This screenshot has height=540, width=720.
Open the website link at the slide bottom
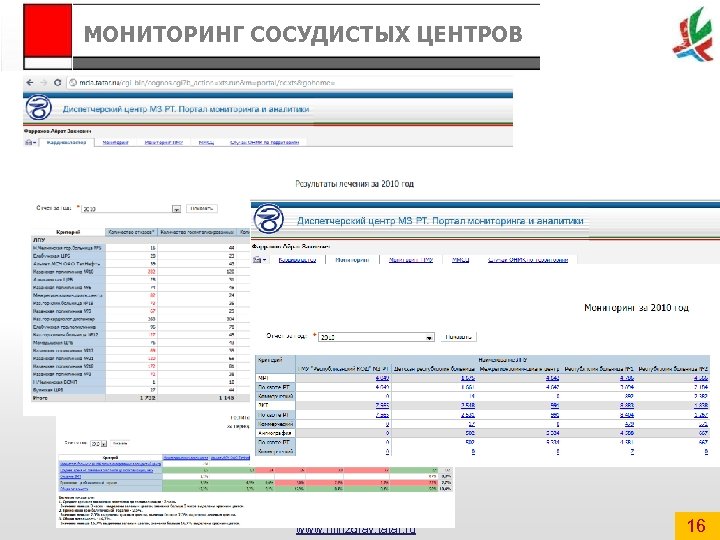[356, 529]
